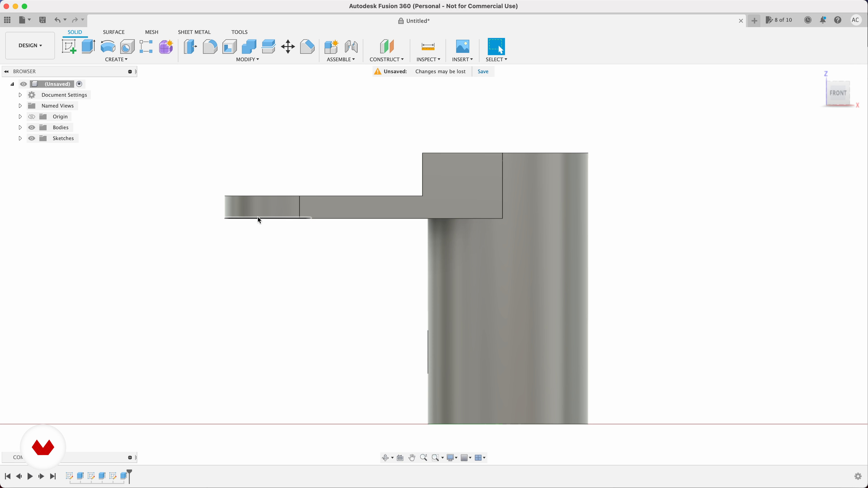Activate the Fillet tool

click(210, 47)
